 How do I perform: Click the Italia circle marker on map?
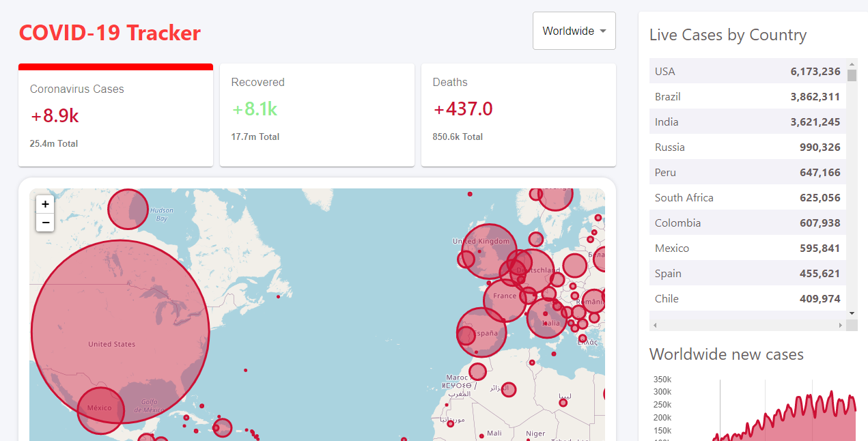546,318
